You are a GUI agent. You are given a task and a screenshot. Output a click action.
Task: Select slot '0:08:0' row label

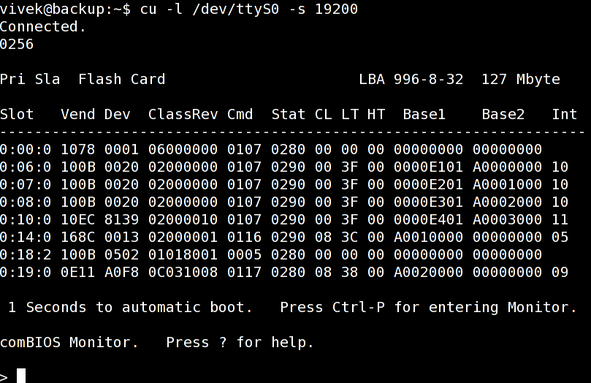pyautogui.click(x=26, y=202)
